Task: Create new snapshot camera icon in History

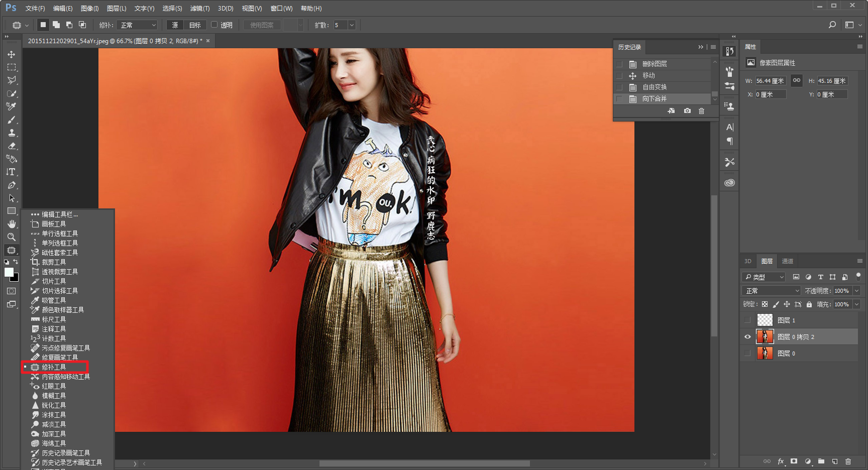Action: click(687, 110)
